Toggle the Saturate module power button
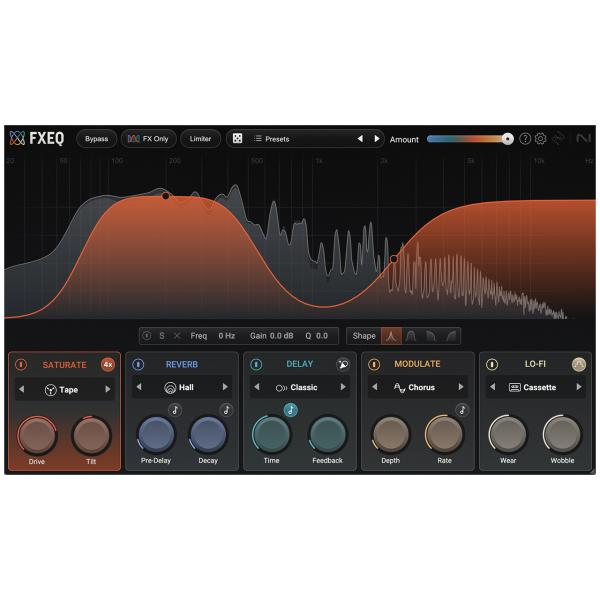Viewport: 600px width, 600px height. [x=21, y=365]
